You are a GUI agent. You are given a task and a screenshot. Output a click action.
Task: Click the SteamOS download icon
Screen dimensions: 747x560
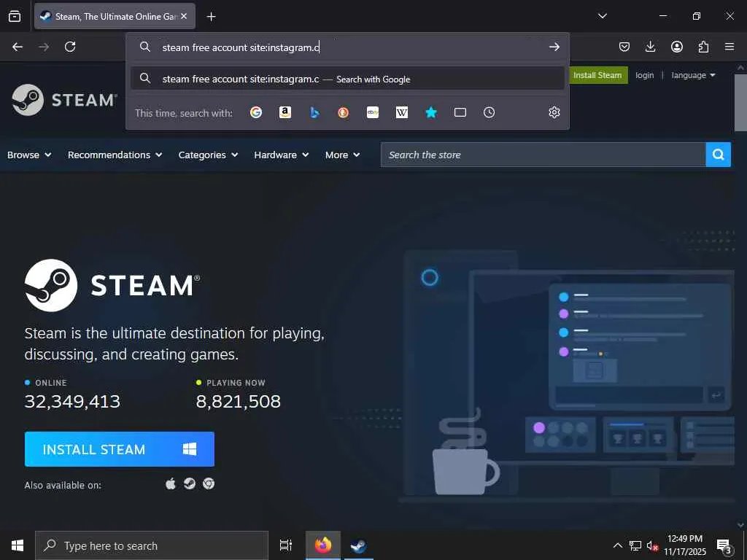click(190, 484)
